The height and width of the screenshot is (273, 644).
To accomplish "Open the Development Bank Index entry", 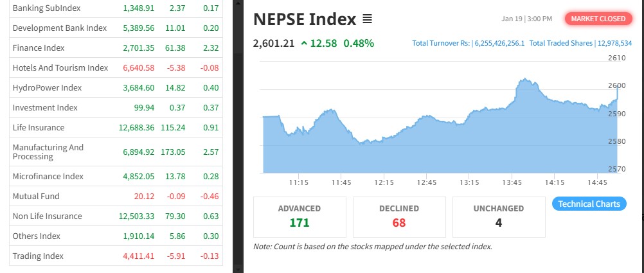I will 59,28.
